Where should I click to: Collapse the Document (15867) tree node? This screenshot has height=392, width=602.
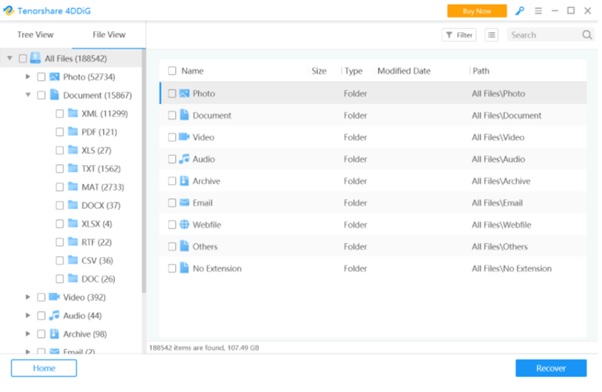28,95
